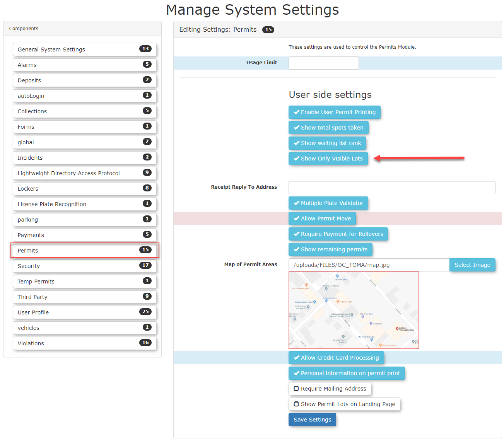Select the parking component
The width and height of the screenshot is (504, 442).
(85, 220)
